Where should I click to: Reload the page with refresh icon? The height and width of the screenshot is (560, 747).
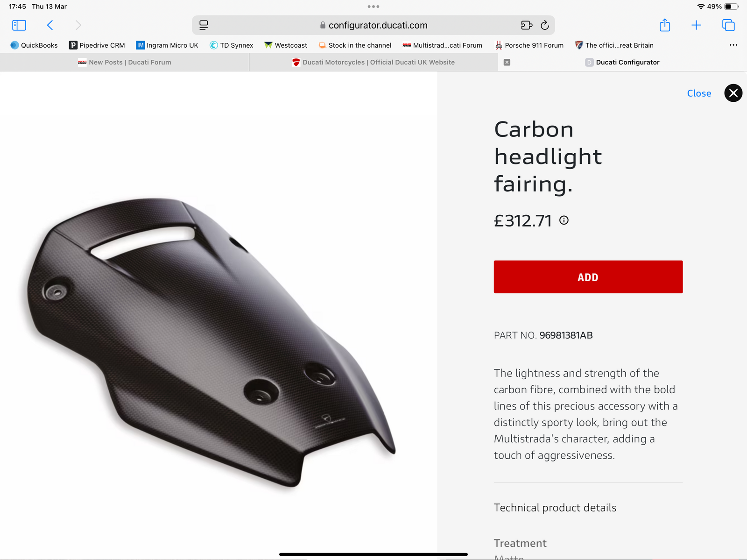coord(544,25)
